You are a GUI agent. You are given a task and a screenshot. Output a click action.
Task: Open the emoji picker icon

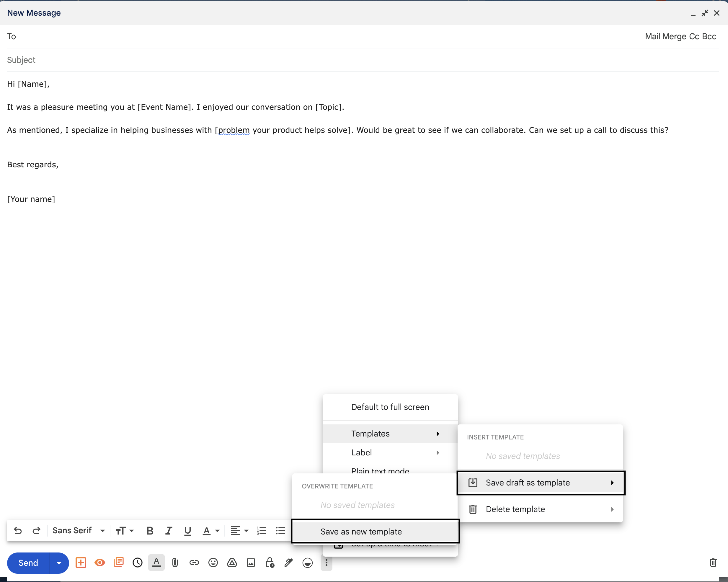click(x=213, y=563)
